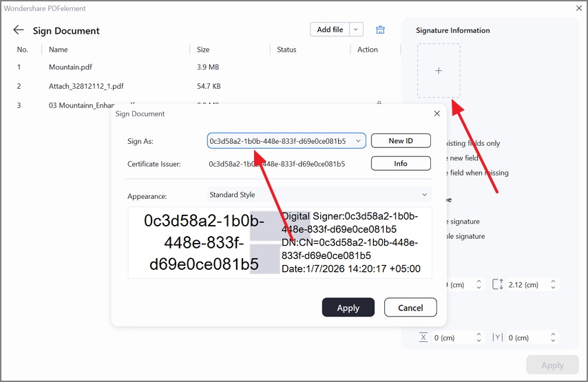Click the plus box to add signature
This screenshot has width=588, height=382.
tap(439, 70)
